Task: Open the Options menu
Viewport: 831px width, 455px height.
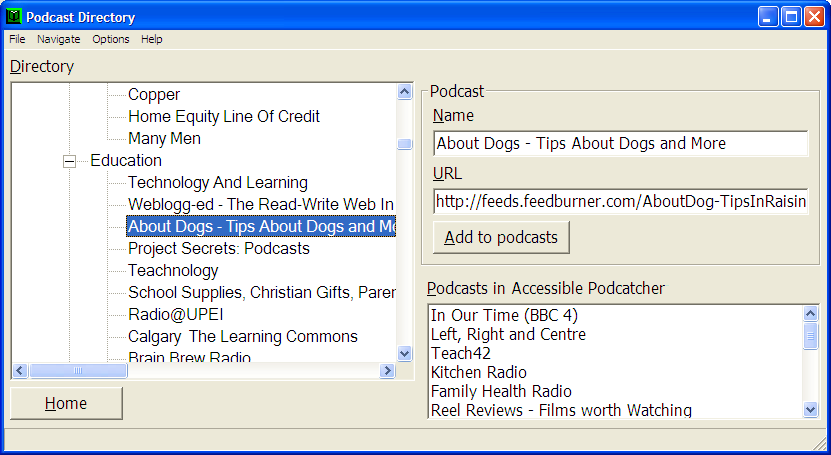Action: 111,39
